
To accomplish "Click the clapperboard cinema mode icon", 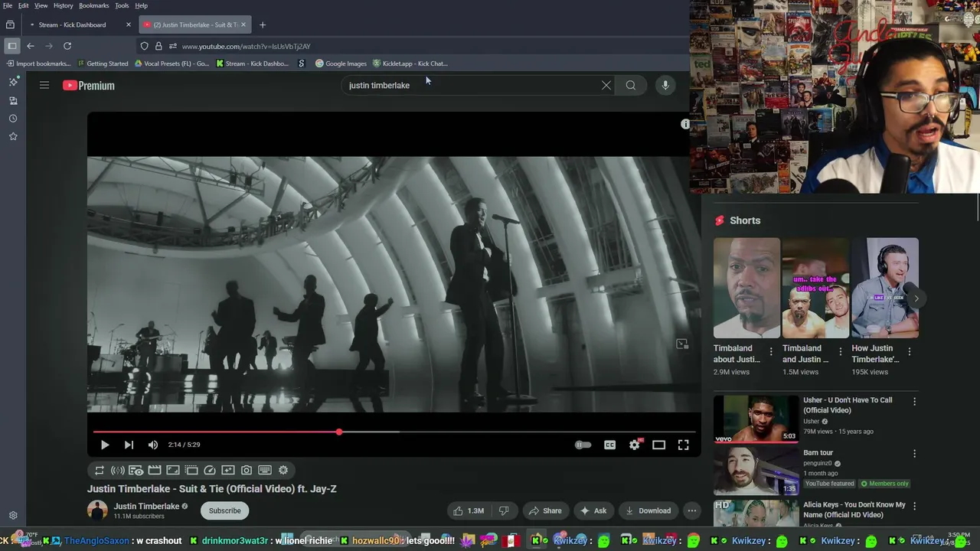I will [155, 471].
